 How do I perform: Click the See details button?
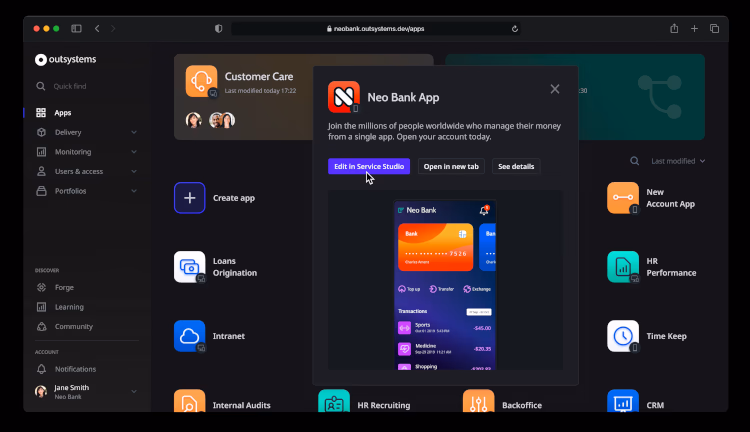point(516,166)
